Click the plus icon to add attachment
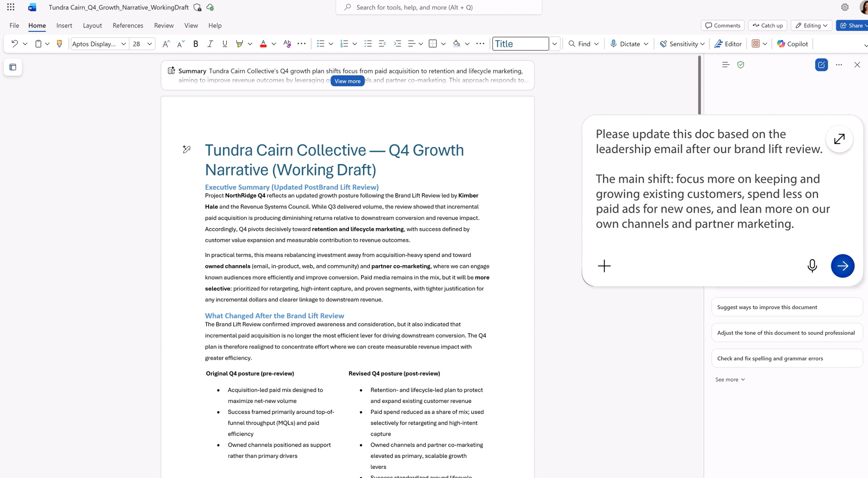Screen dimensions: 868x478 click(x=604, y=266)
